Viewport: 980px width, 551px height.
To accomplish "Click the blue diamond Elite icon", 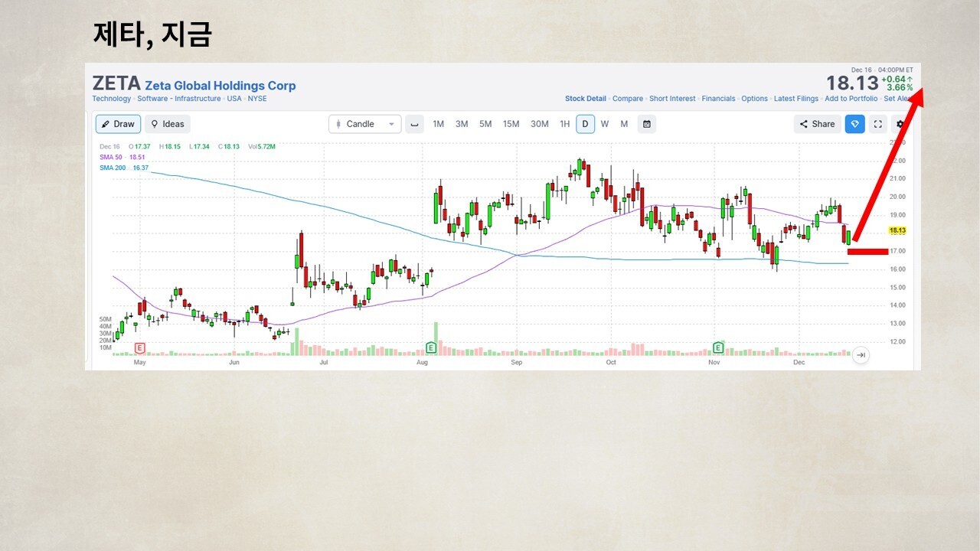I will tap(855, 124).
